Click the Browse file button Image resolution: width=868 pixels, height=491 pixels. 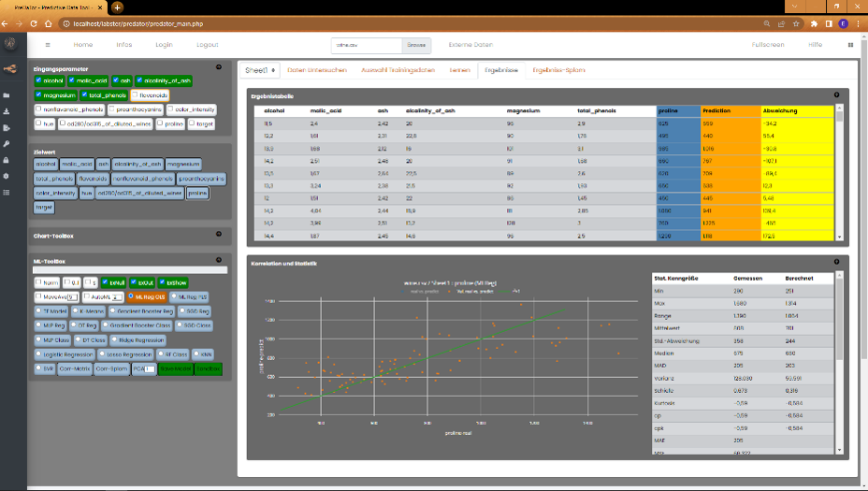416,45
